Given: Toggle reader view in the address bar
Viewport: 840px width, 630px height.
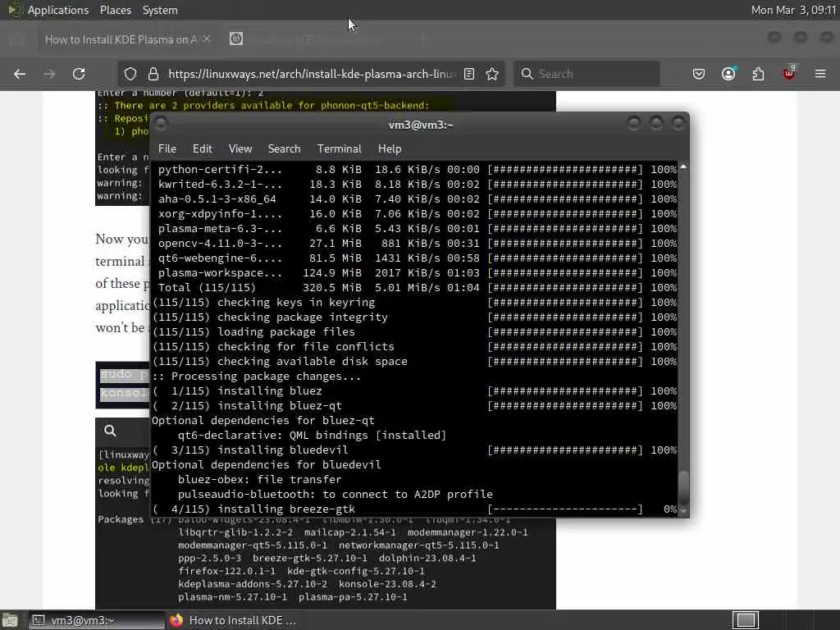Looking at the screenshot, I should click(469, 74).
